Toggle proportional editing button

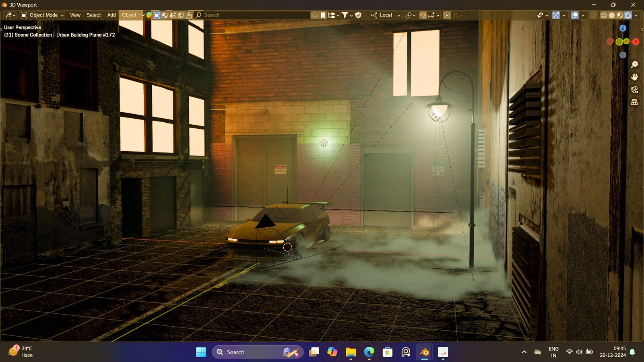446,15
